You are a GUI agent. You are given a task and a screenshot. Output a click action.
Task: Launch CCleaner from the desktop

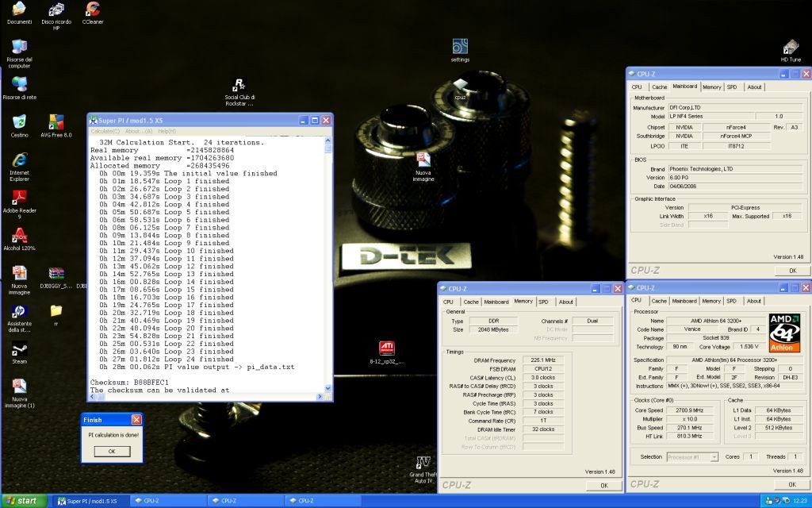93,13
